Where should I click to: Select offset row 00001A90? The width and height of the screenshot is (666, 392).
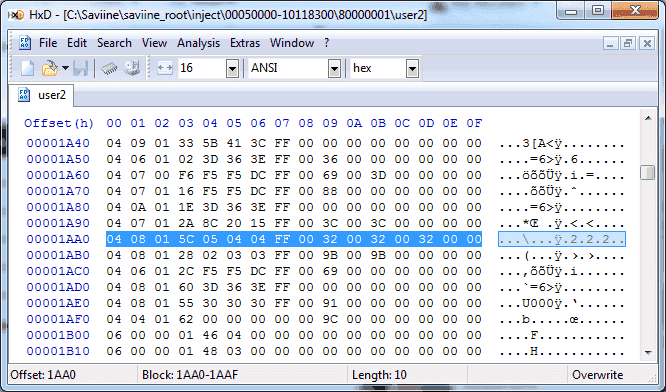[x=58, y=223]
